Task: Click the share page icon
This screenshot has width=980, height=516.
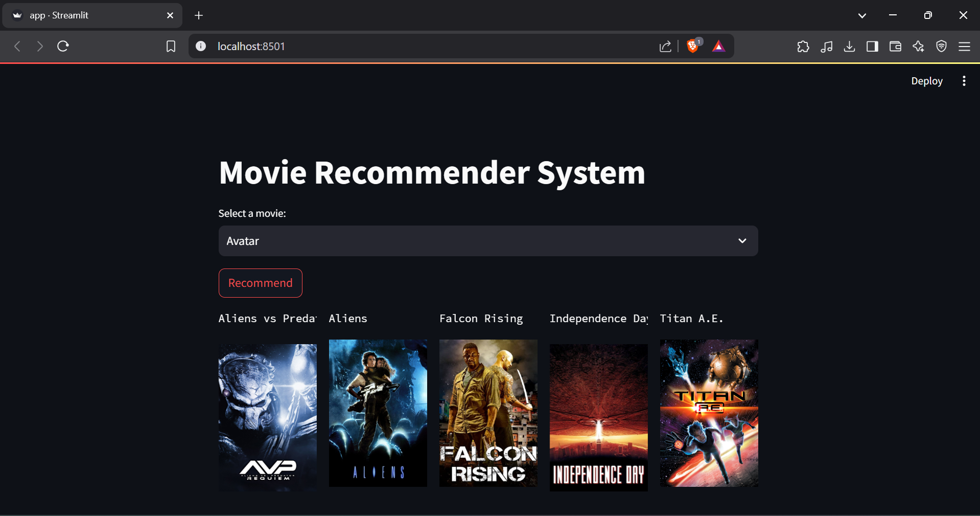Action: coord(665,47)
